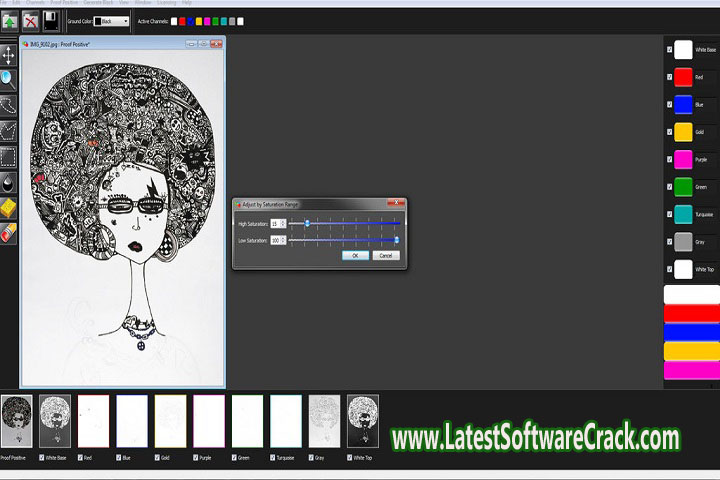Screen dimensions: 720x480
Task: Click the High Saturation slider handle
Action: click(x=307, y=223)
